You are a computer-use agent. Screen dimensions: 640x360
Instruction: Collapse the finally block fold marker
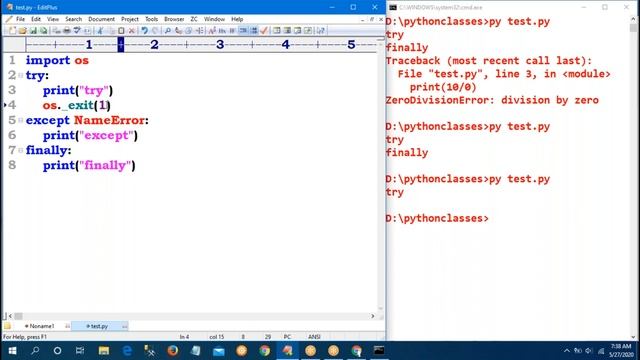pyautogui.click(x=20, y=150)
